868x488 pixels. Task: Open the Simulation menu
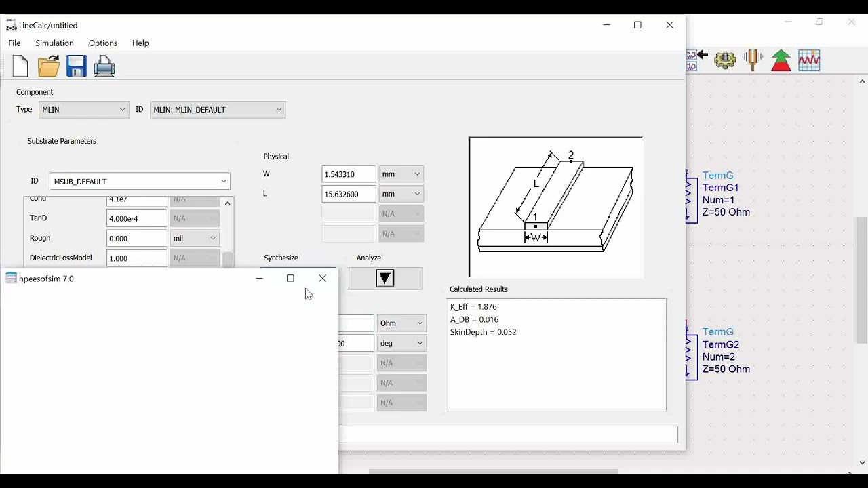pos(54,43)
